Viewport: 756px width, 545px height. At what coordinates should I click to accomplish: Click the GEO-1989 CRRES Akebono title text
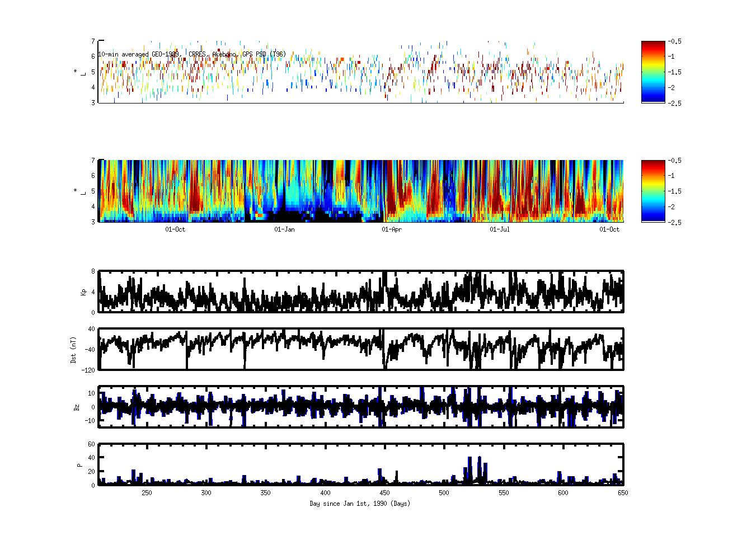(x=192, y=54)
